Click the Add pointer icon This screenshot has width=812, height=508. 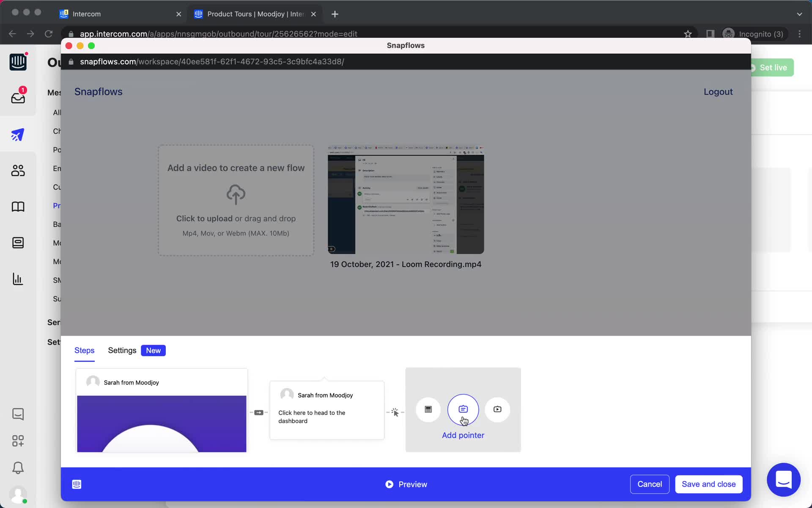click(x=463, y=409)
